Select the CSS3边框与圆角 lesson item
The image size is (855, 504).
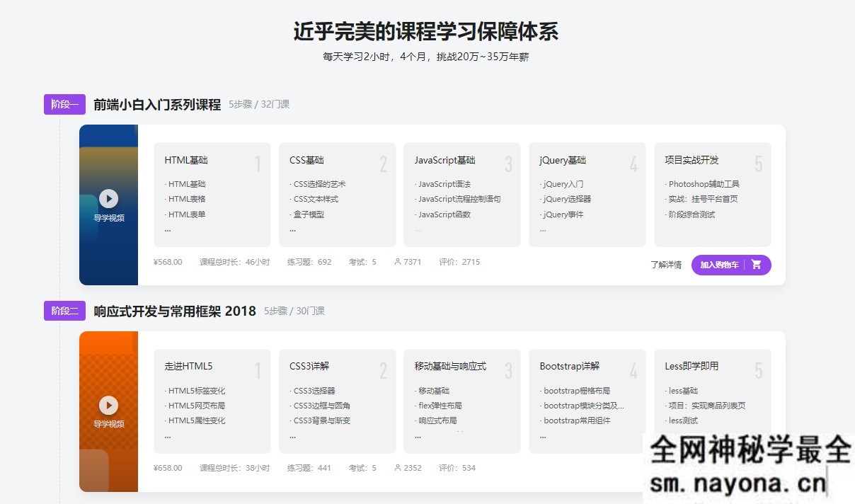[x=321, y=406]
